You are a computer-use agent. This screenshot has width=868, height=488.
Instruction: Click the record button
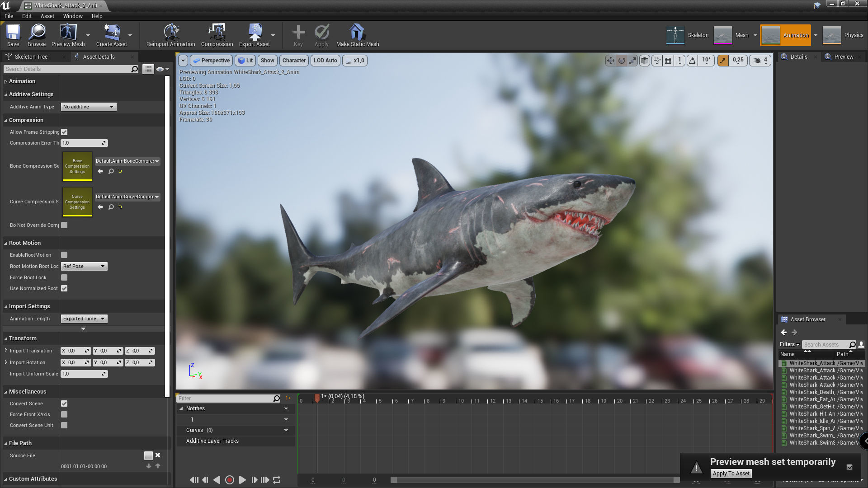230,480
